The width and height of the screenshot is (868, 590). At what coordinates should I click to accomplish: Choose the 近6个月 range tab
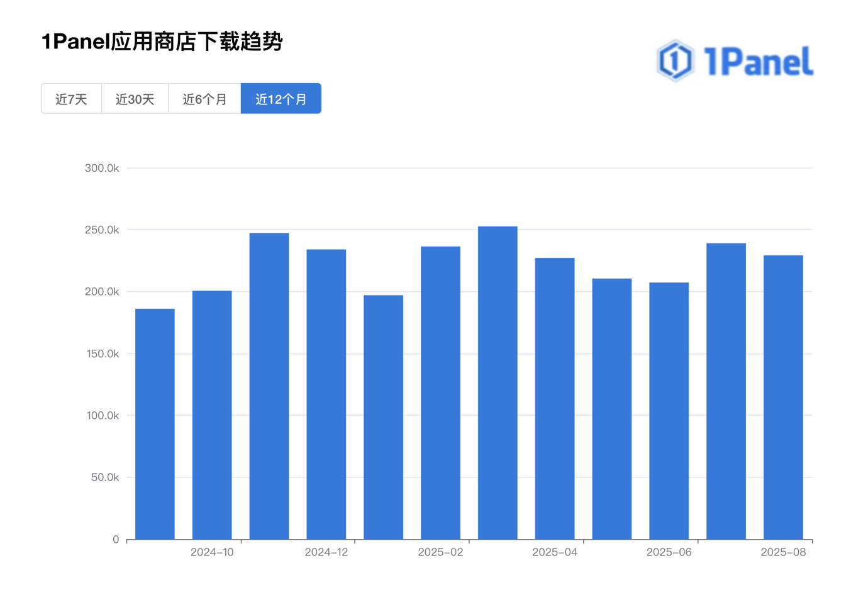pyautogui.click(x=204, y=99)
